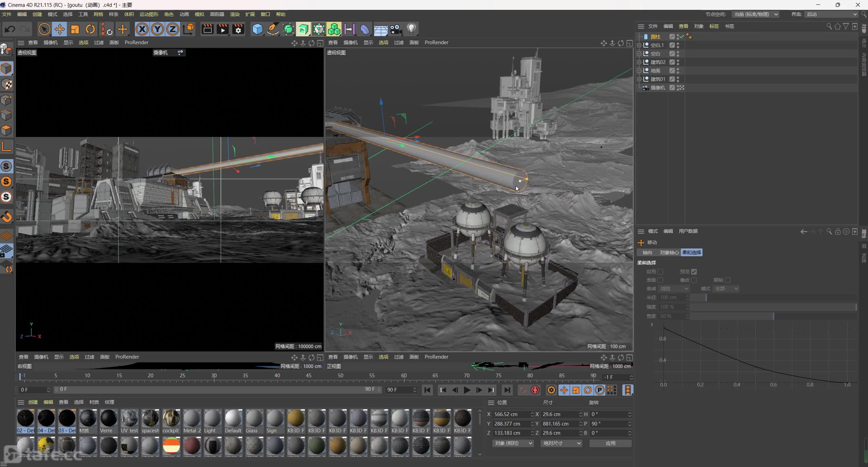
Task: Click the 应用 apply button
Action: tap(610, 443)
